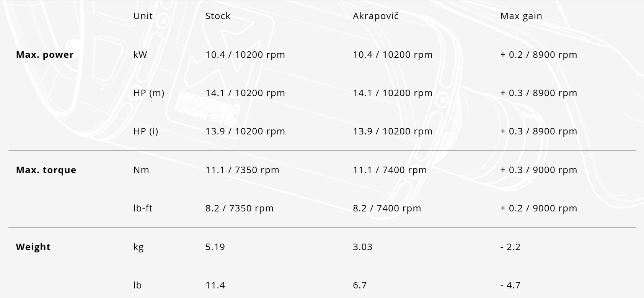
Task: Click max gain + 0.2 / 8900 rpm
Action: 539,55
